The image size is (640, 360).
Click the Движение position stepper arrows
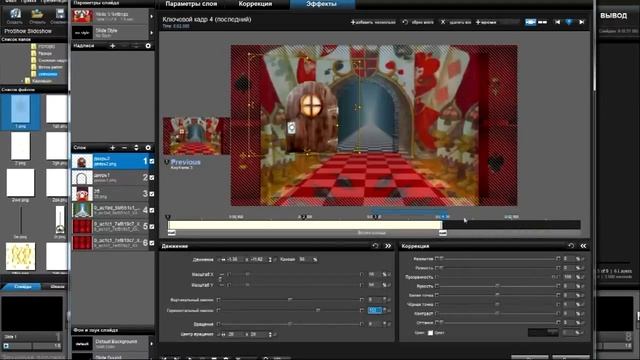point(270,260)
